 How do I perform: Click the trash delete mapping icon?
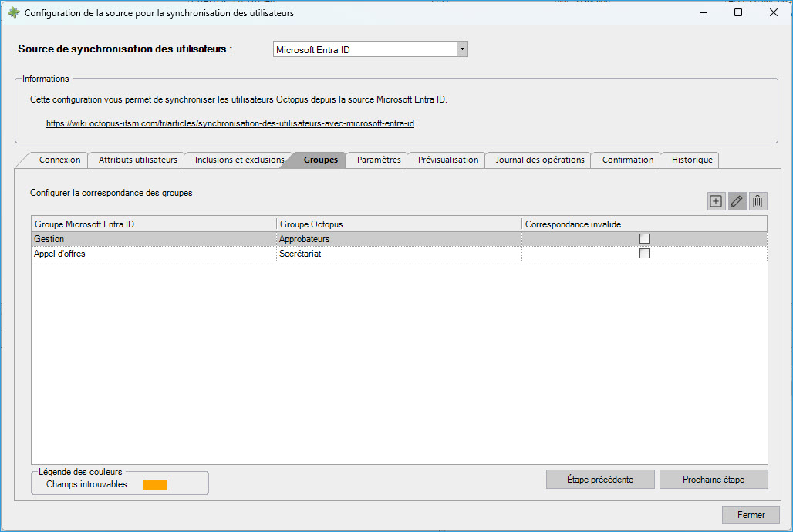click(x=758, y=201)
